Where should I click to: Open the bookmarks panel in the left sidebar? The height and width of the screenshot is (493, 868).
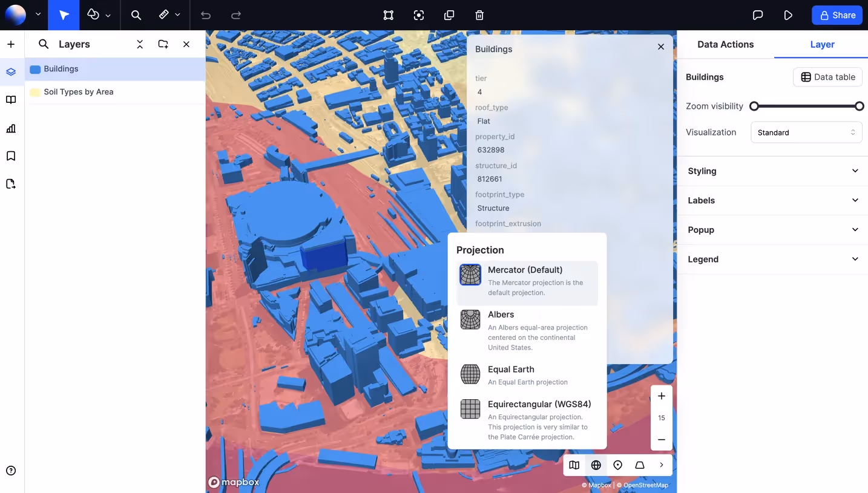10,155
